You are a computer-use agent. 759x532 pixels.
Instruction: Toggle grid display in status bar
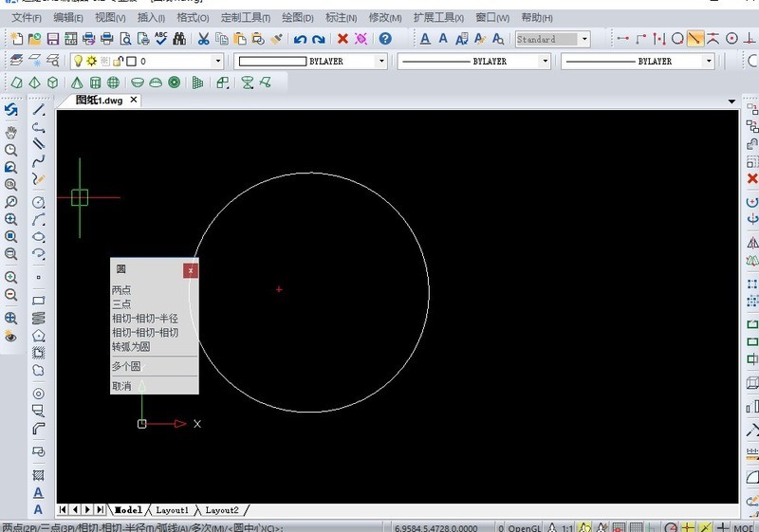coord(636,527)
